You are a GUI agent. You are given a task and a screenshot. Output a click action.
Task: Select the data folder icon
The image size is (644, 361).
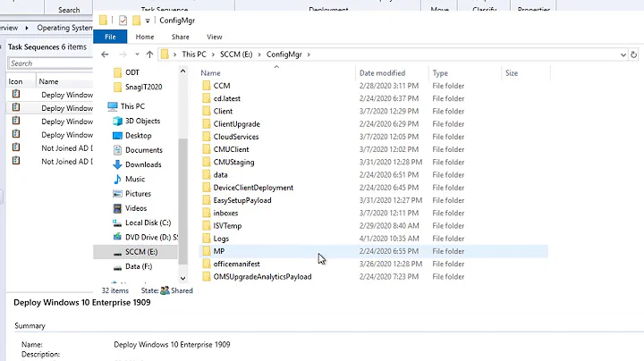point(207,175)
